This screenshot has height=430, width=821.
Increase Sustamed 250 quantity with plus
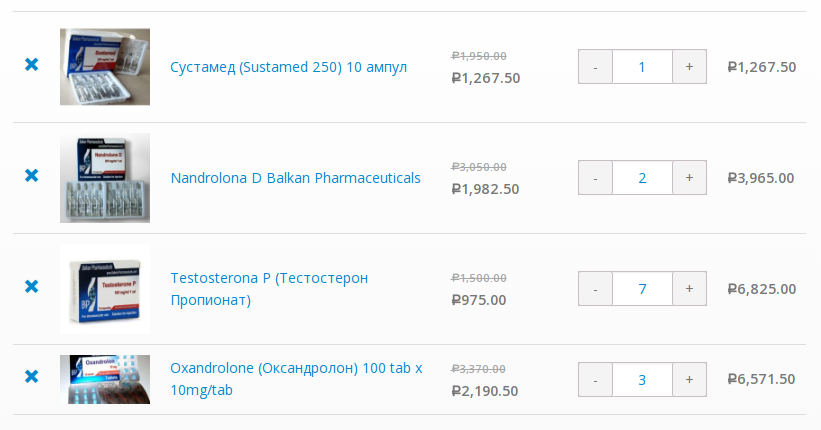[689, 67]
